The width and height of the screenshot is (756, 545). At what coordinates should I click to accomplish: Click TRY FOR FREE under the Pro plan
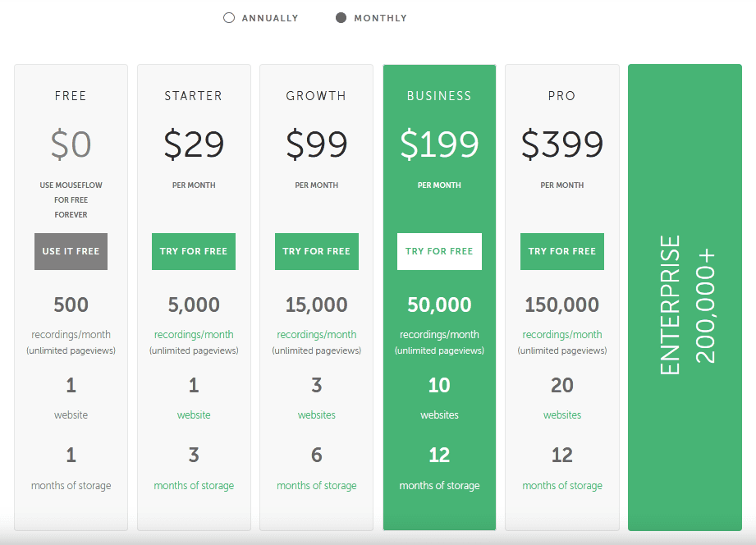coord(561,251)
